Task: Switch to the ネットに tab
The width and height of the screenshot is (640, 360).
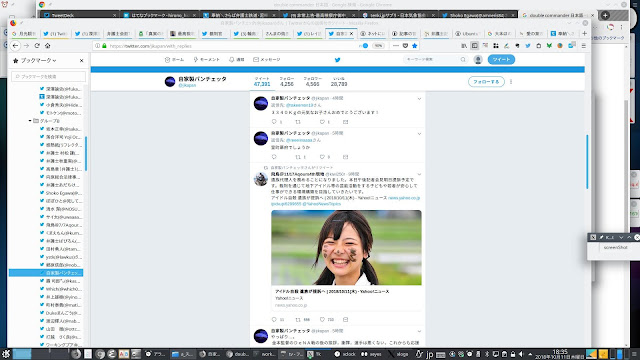Action: (x=372, y=33)
